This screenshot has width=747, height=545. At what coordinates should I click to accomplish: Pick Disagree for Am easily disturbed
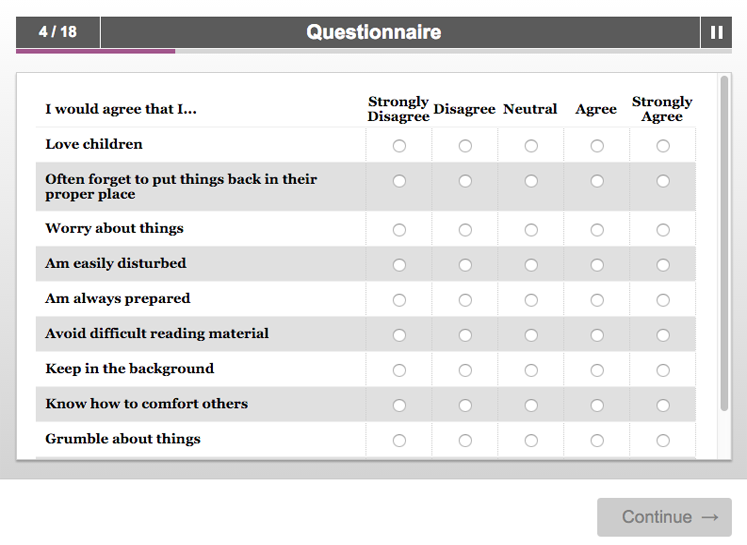pos(465,265)
